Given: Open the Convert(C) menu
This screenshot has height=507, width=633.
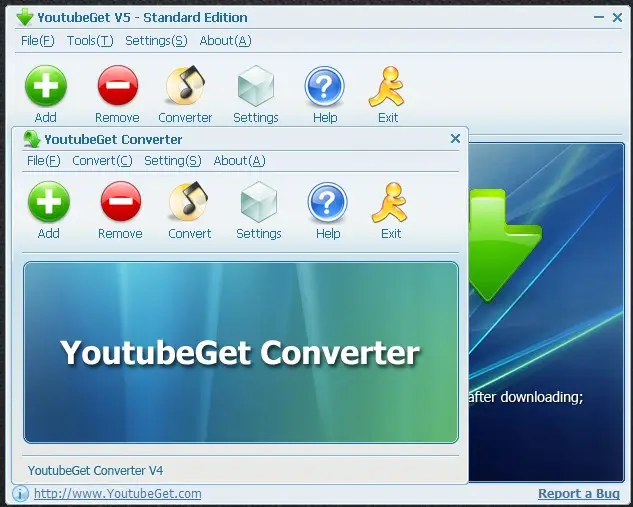Looking at the screenshot, I should click(102, 161).
